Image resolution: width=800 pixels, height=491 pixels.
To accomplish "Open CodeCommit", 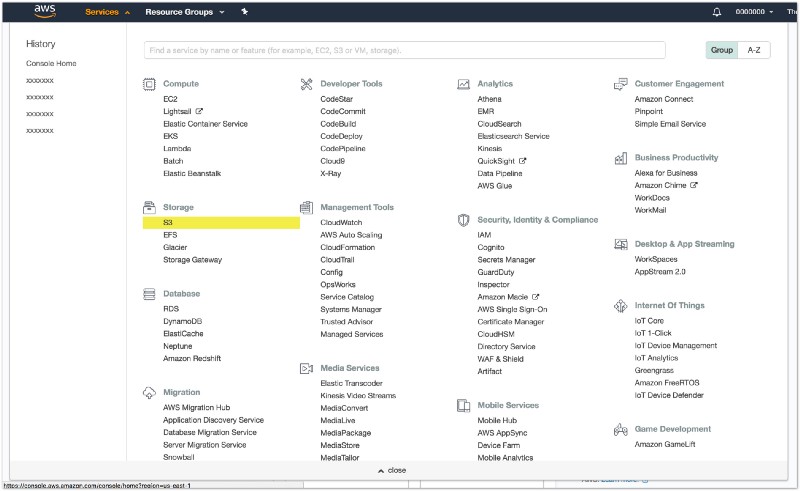I will point(343,111).
